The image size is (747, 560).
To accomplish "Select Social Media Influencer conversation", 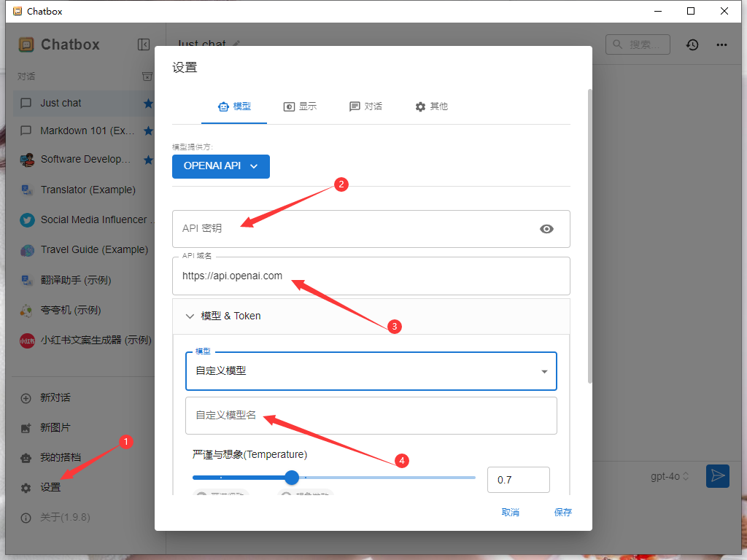I will click(x=83, y=220).
